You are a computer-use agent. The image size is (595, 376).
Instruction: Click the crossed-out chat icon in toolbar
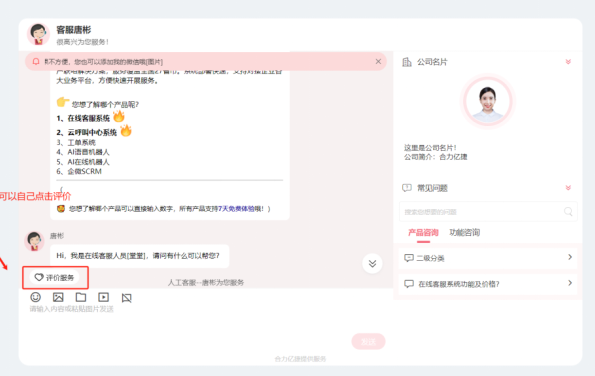(126, 298)
